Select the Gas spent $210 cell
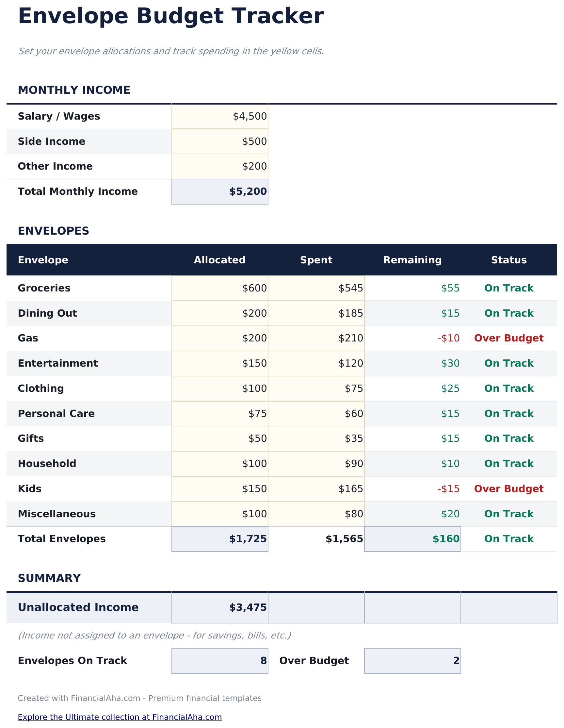This screenshot has width=564, height=728. [x=316, y=338]
